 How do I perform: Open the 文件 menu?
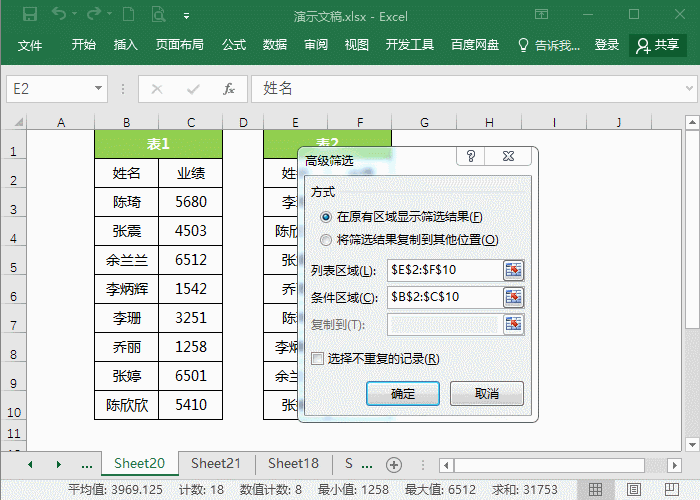coord(30,45)
